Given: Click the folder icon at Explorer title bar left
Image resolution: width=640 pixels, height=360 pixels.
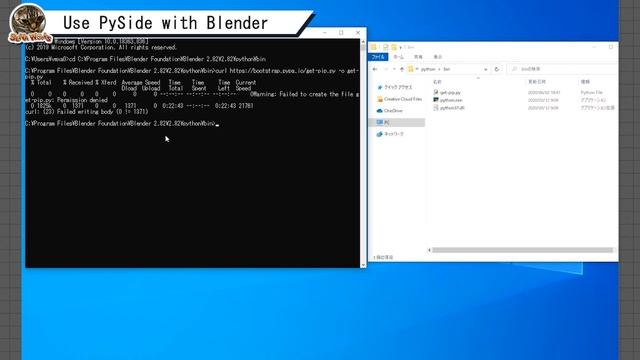Looking at the screenshot, I should pyautogui.click(x=373, y=47).
